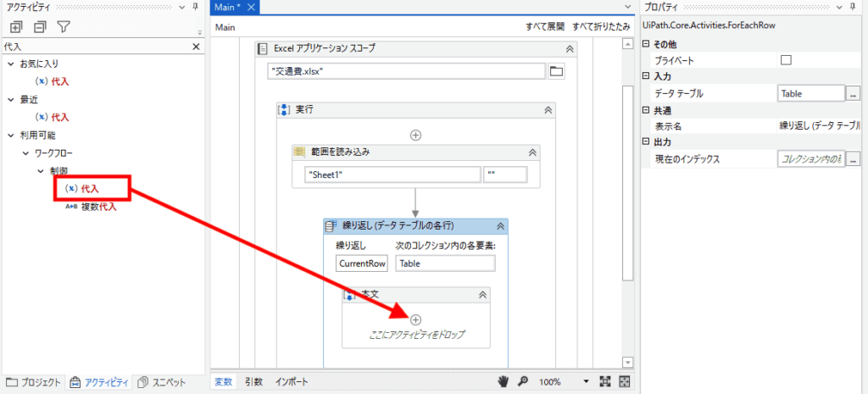Collapse the 範囲を読み込み activity

point(532,153)
